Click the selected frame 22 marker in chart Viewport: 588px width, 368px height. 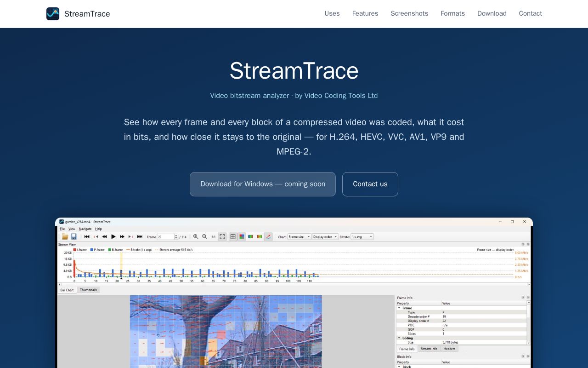121,274
